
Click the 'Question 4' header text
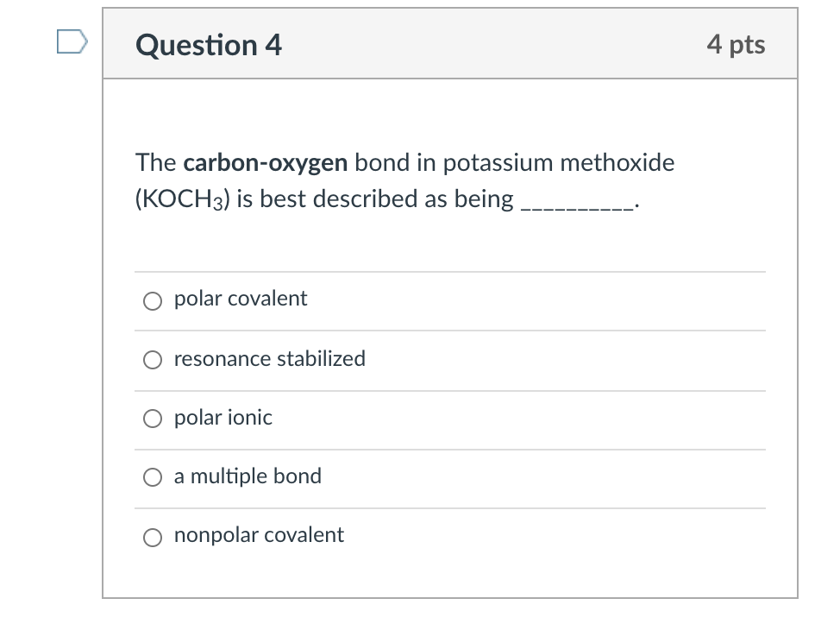(x=207, y=45)
